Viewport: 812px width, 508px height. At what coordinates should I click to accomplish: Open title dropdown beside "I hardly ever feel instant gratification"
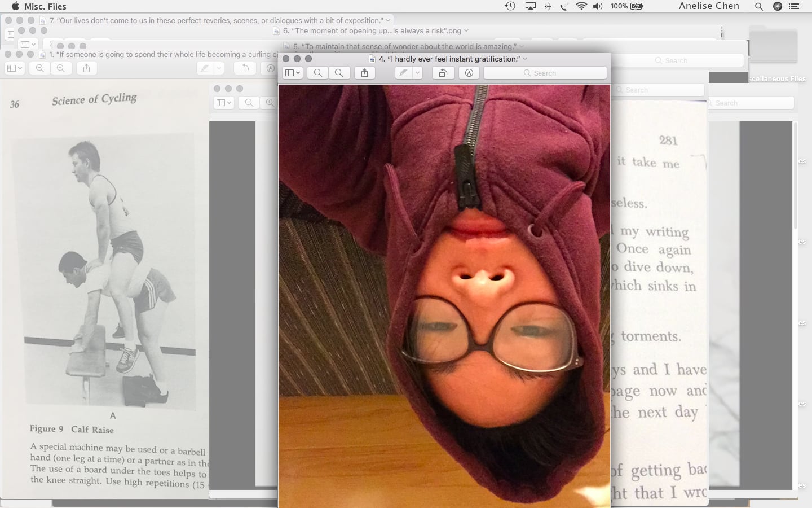point(526,59)
